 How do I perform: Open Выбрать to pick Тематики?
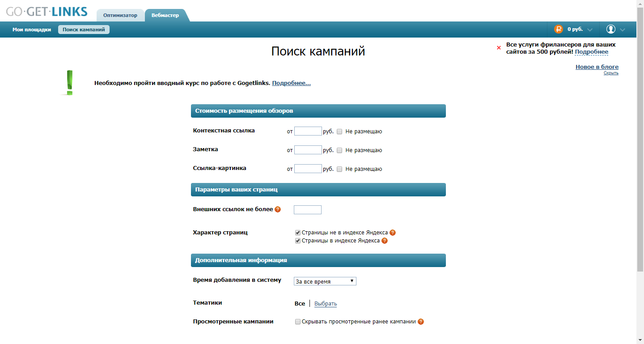(326, 303)
